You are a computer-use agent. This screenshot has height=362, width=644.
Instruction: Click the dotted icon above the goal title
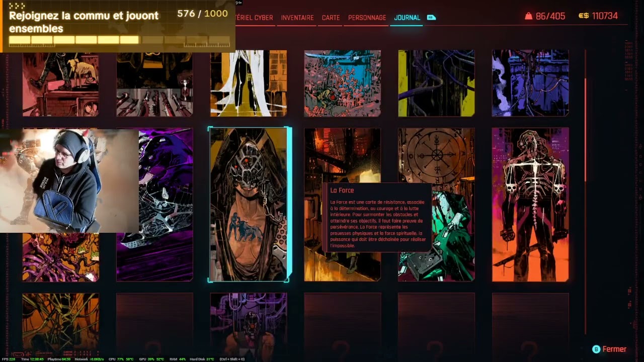(x=17, y=6)
